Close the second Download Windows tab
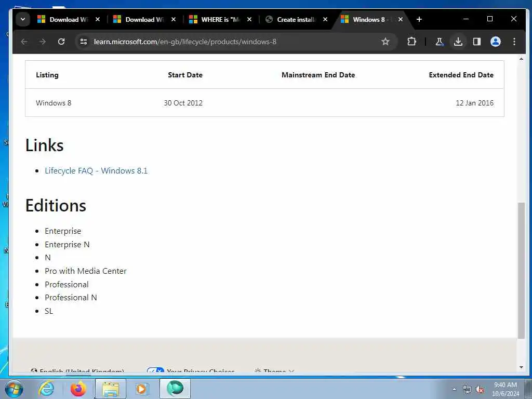Screen dimensions: 532x399 click(174, 19)
